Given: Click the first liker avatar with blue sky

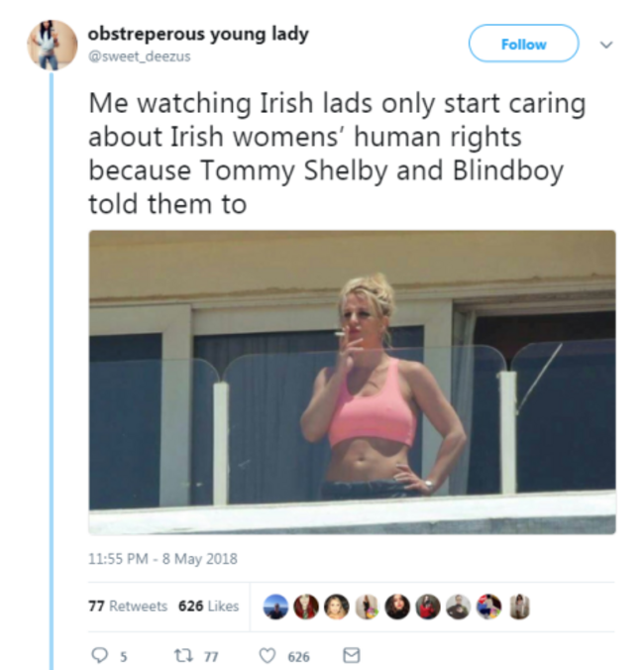Looking at the screenshot, I should (275, 607).
